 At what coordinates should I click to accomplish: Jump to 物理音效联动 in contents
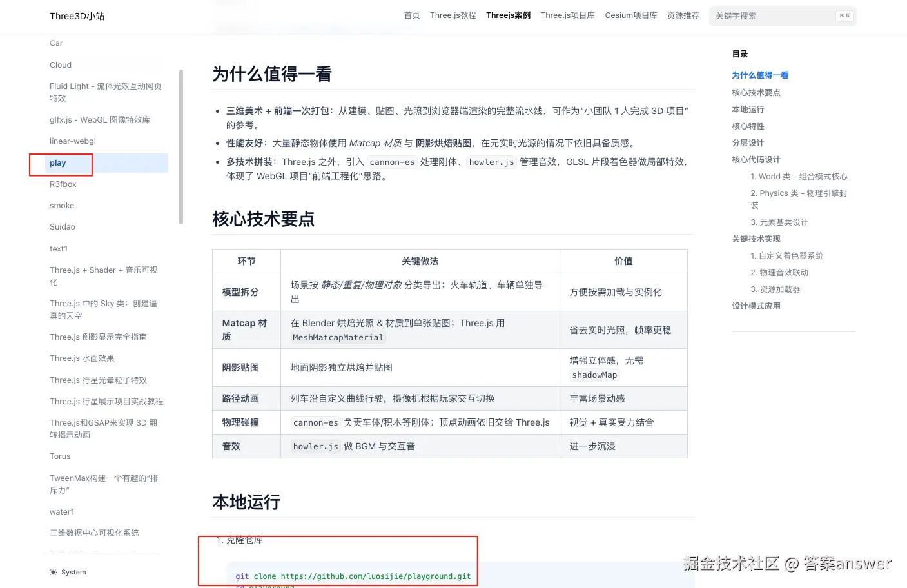(779, 273)
